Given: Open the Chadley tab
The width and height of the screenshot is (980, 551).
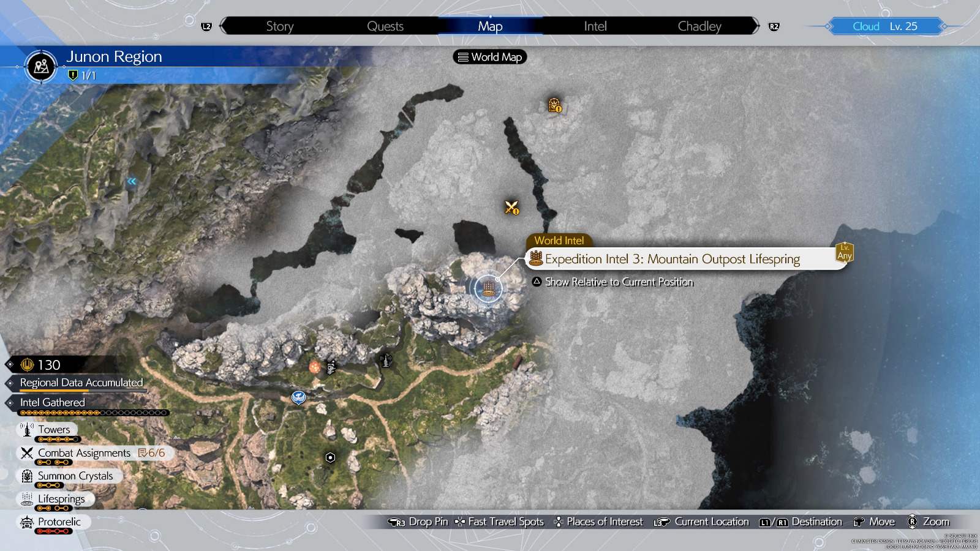Looking at the screenshot, I should [699, 26].
